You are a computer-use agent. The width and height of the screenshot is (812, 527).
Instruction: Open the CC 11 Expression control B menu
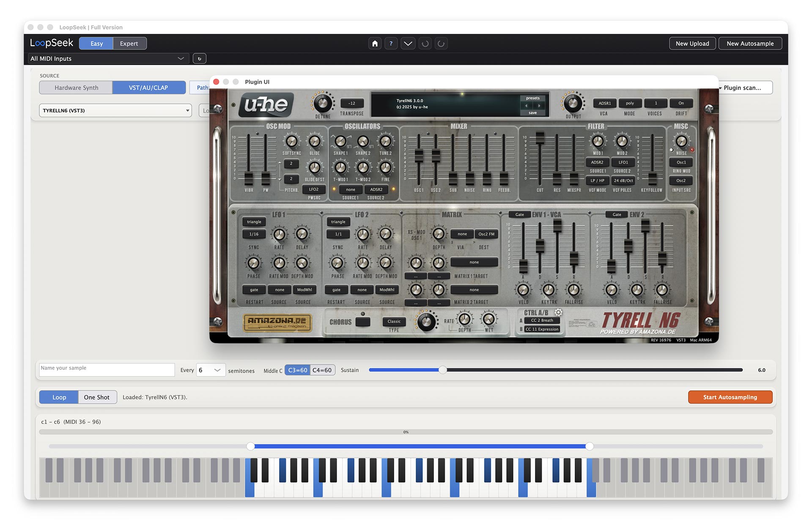pyautogui.click(x=542, y=329)
